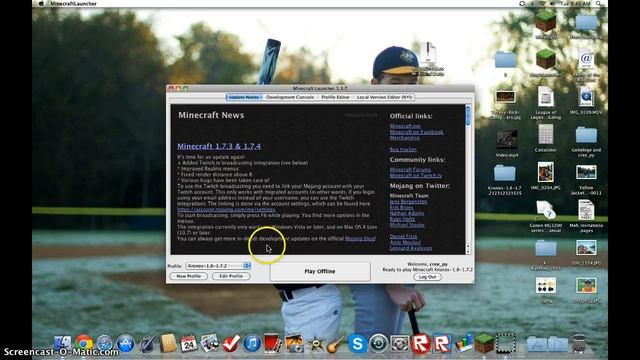
Task: Switch to the Update Notes tab
Action: coord(244,97)
